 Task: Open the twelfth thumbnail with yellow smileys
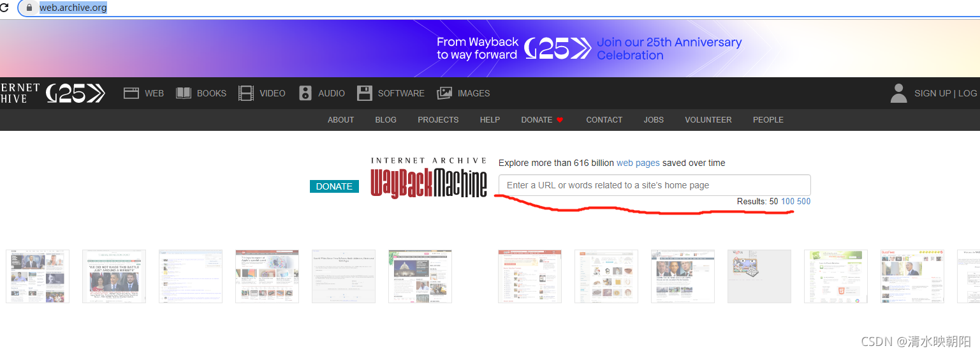point(912,276)
